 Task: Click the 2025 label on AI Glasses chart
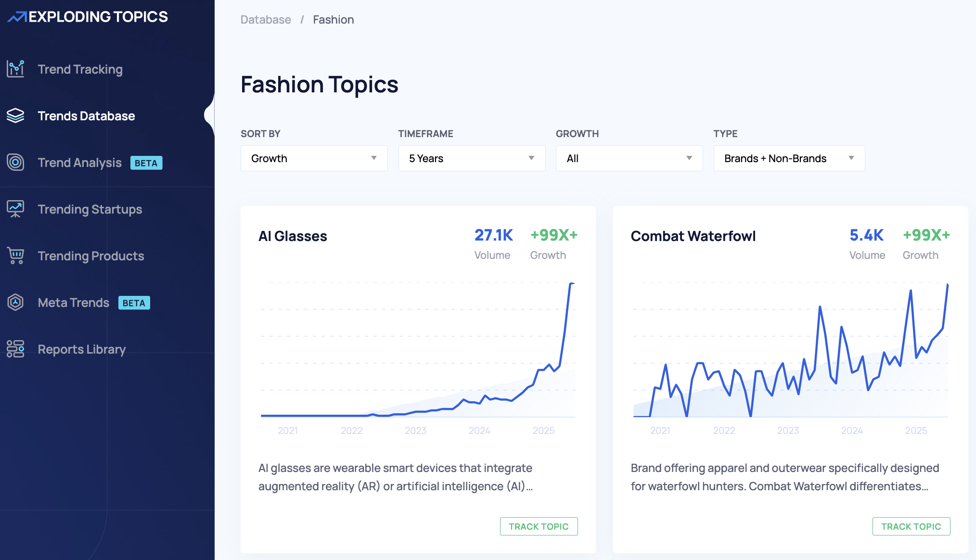click(x=543, y=431)
